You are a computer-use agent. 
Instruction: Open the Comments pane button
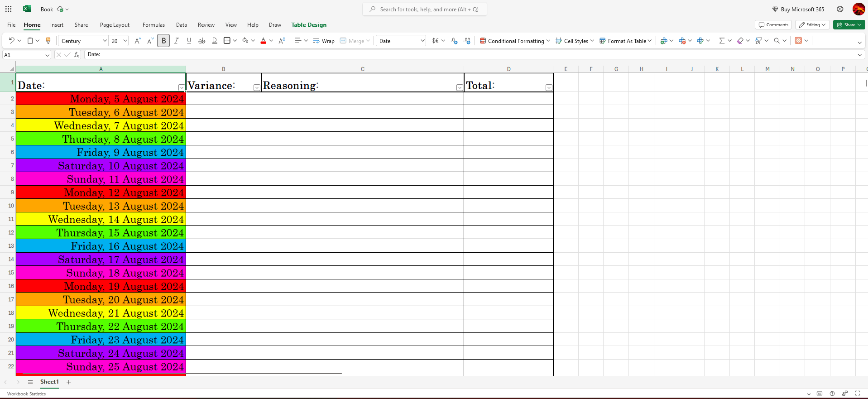pyautogui.click(x=773, y=25)
